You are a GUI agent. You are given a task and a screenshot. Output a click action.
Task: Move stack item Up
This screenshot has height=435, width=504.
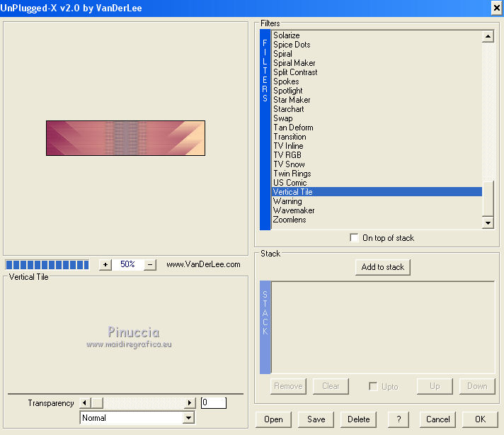click(x=435, y=386)
